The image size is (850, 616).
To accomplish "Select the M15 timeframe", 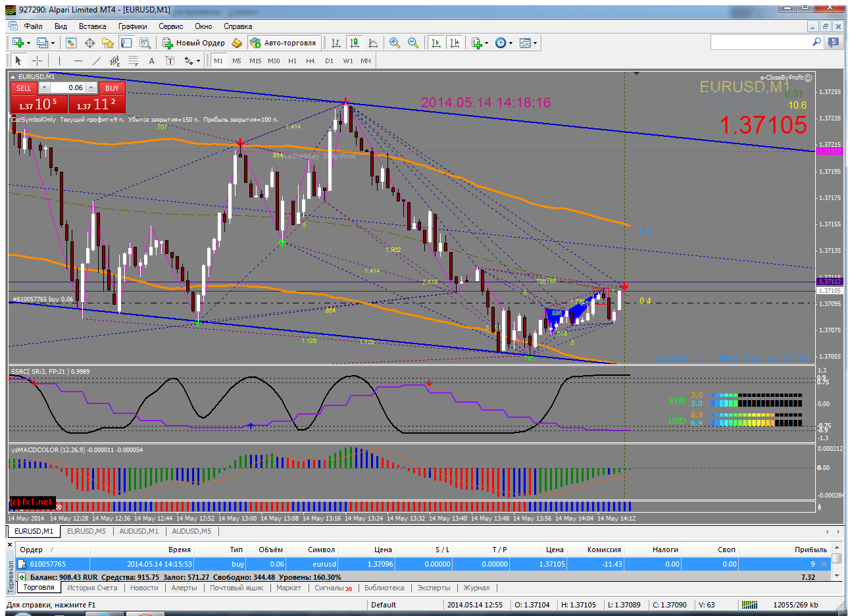I will pos(255,61).
